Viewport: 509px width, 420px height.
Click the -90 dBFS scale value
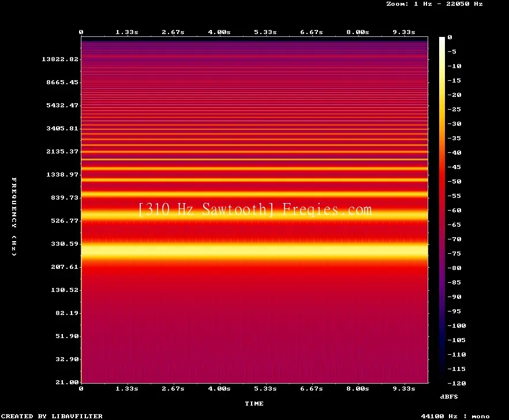pyautogui.click(x=454, y=297)
